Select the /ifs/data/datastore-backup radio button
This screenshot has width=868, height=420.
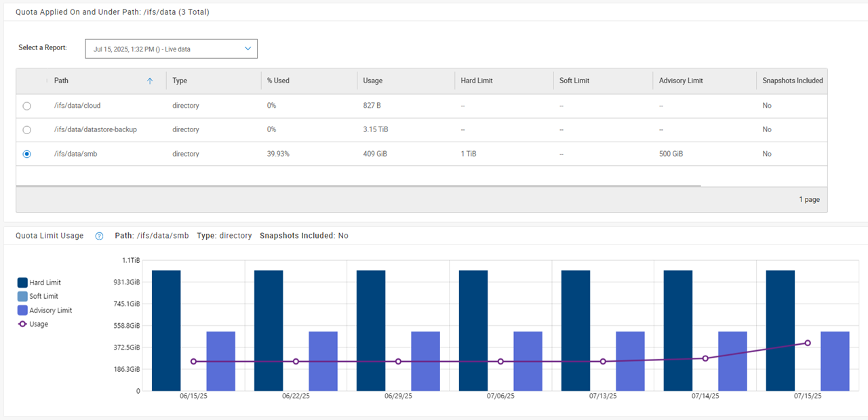coord(27,129)
